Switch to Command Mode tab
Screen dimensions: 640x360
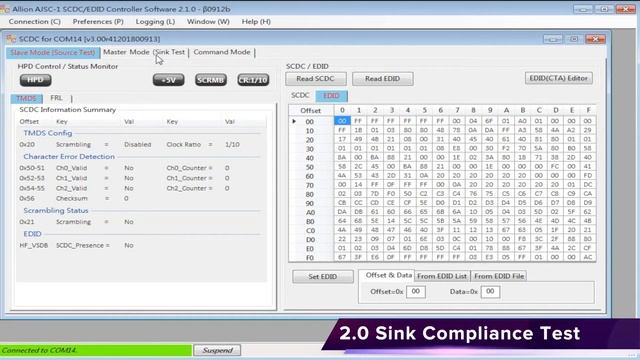pos(222,52)
